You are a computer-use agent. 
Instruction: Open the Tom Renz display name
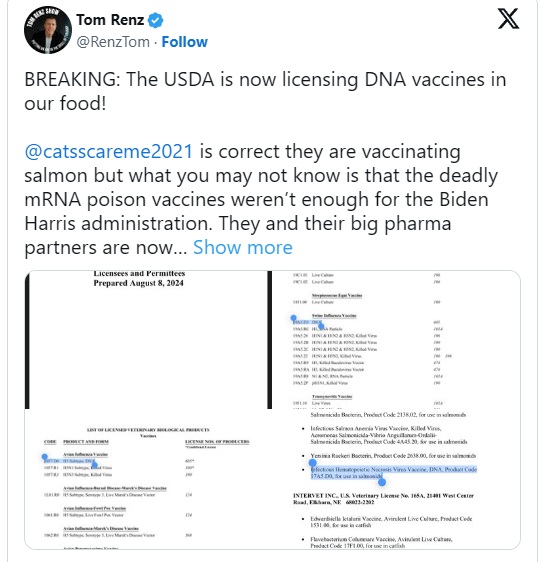point(110,20)
